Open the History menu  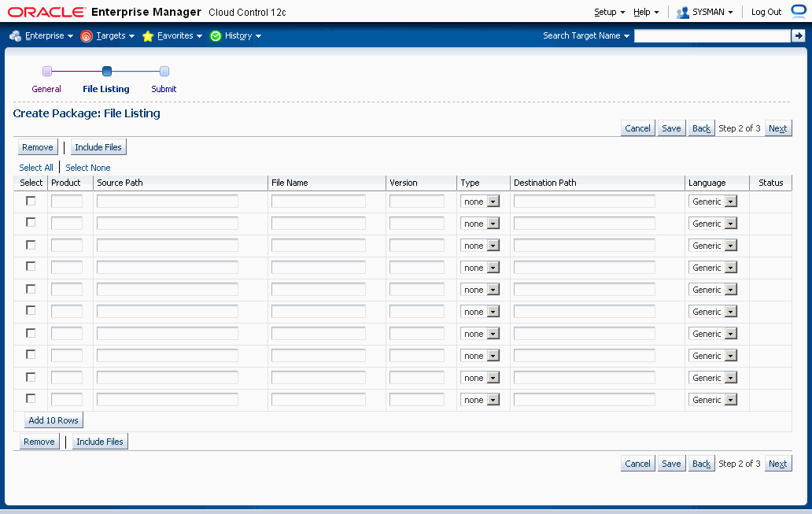point(243,35)
